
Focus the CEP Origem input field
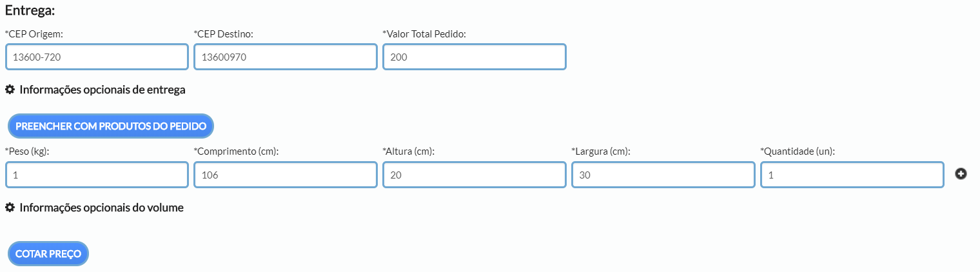pos(97,57)
